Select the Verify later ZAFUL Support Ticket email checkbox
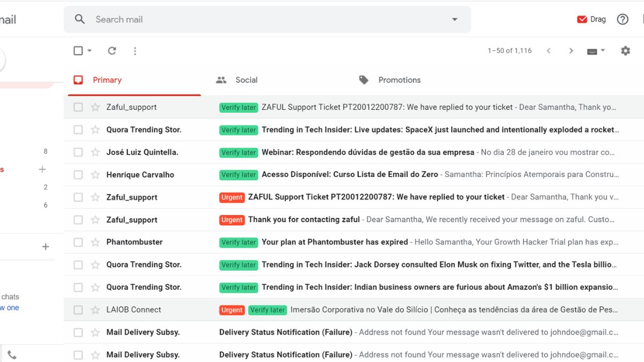Screen dimensions: 644x362 click(78, 107)
